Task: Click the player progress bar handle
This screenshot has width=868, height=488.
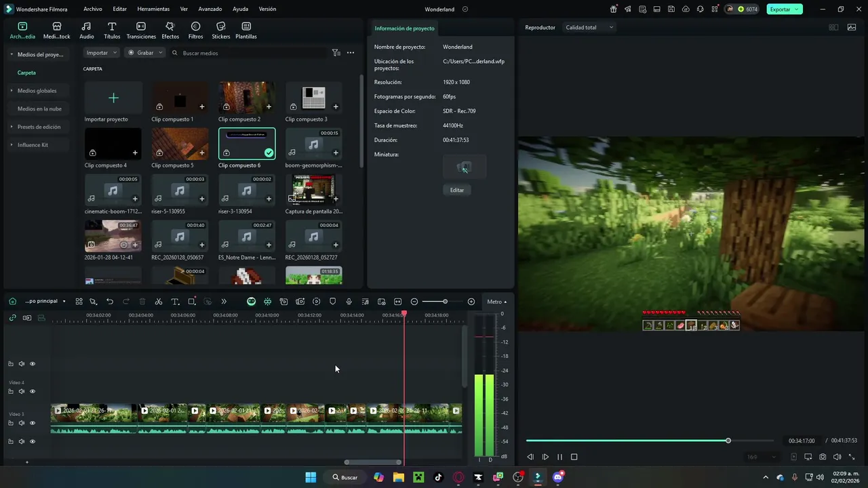Action: point(728,441)
